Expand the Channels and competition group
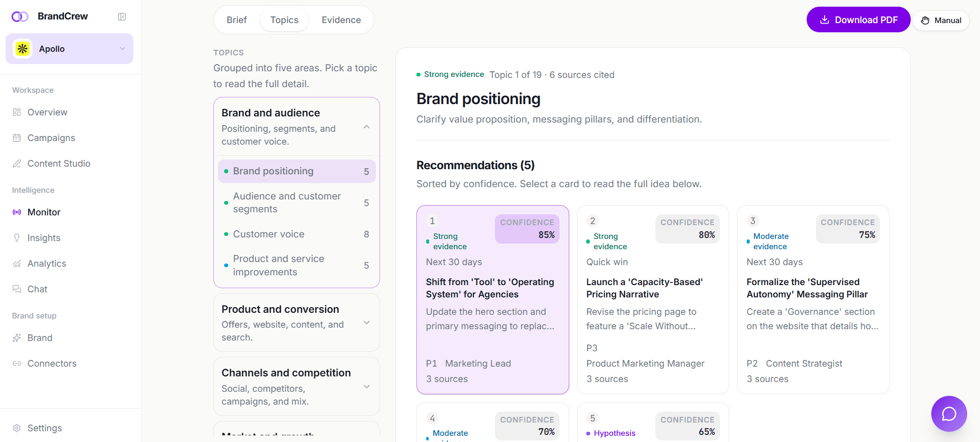Image resolution: width=980 pixels, height=442 pixels. (296, 387)
